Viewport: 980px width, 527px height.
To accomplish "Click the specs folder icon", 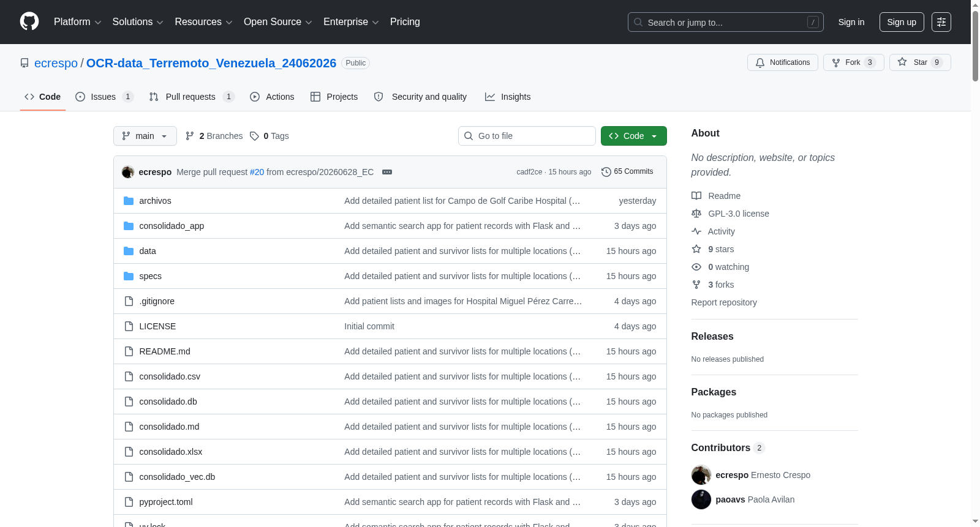I will pyautogui.click(x=129, y=276).
